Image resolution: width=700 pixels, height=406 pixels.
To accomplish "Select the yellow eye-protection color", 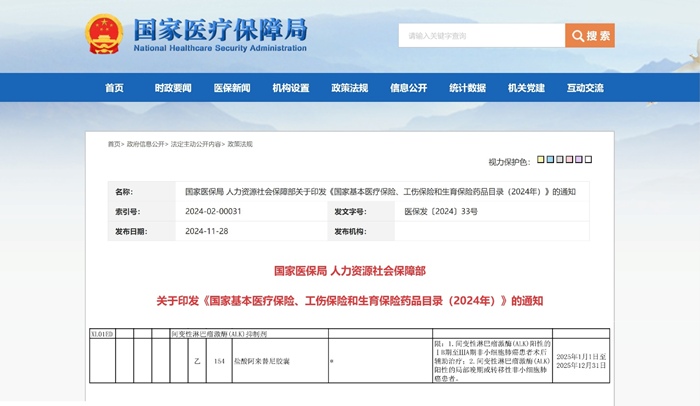I will click(x=541, y=159).
